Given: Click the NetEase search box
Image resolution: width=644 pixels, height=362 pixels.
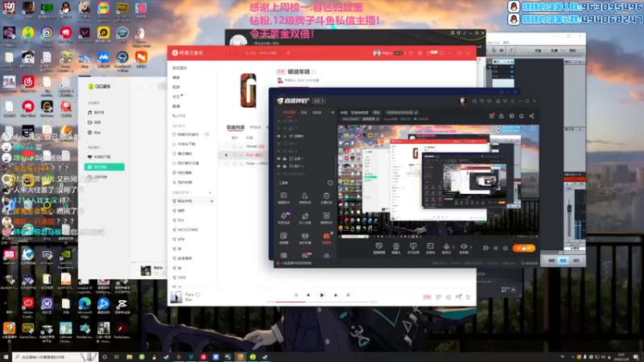Looking at the screenshot, I should (x=261, y=53).
